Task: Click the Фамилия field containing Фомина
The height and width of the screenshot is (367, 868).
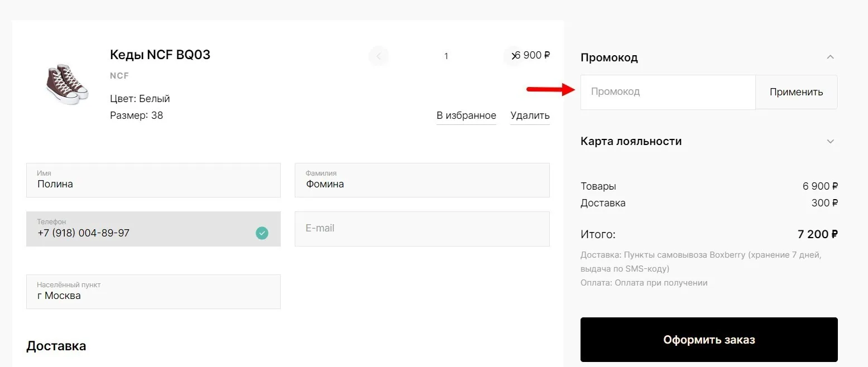Action: 422,180
